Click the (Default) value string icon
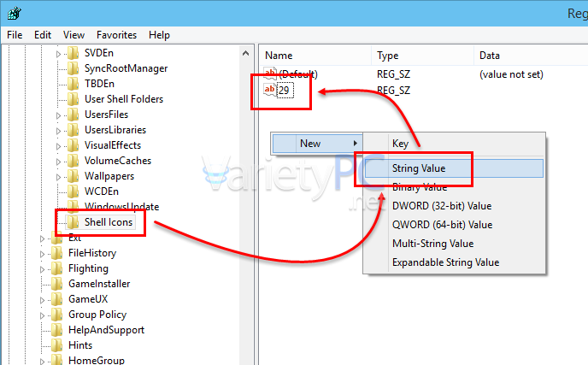Image resolution: width=588 pixels, height=365 pixels. 269,74
